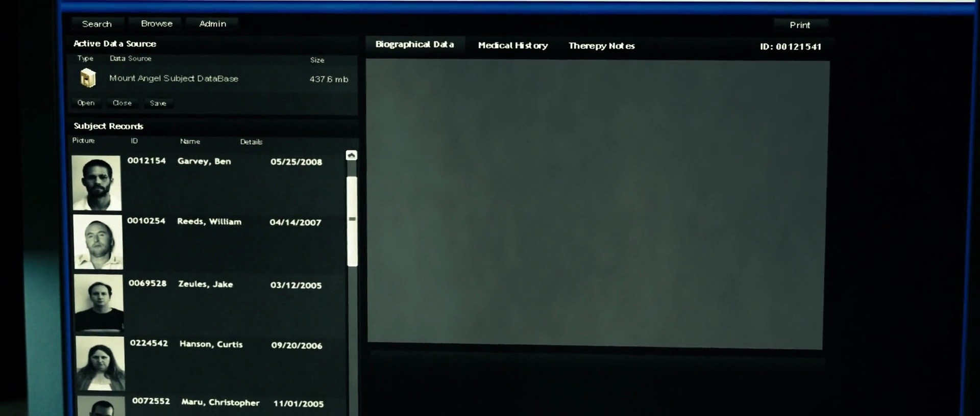Image resolution: width=980 pixels, height=416 pixels.
Task: Open Ben Garvey's photo thumbnail
Action: pyautogui.click(x=96, y=183)
